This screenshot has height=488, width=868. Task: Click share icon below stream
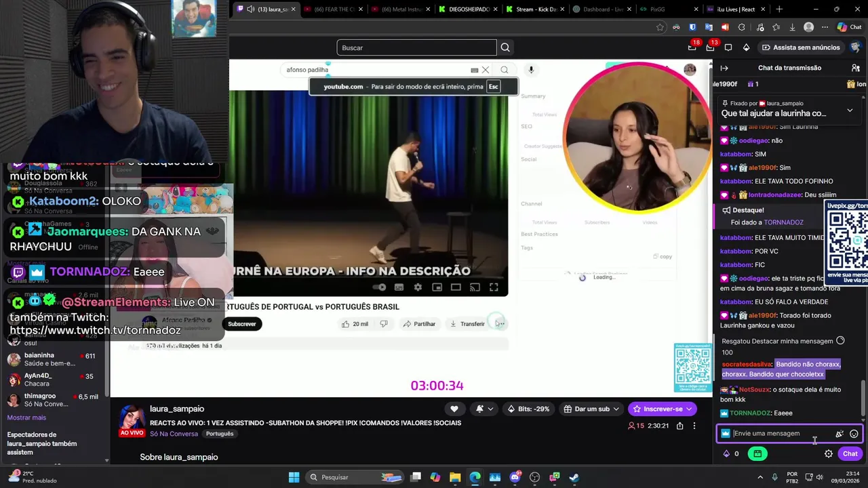click(679, 426)
